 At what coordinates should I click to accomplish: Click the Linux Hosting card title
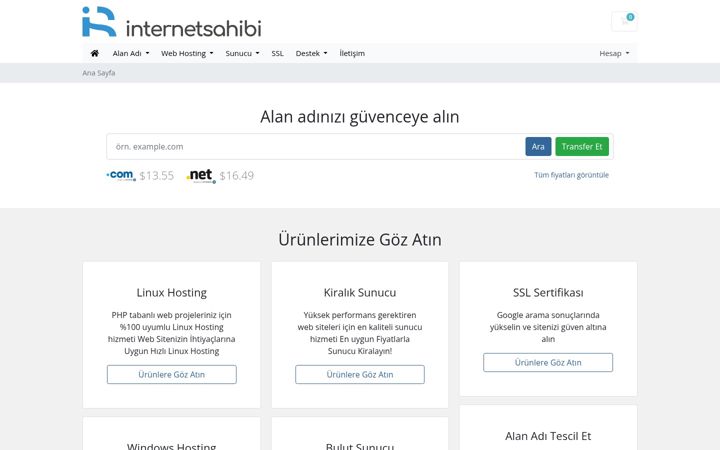tap(172, 292)
